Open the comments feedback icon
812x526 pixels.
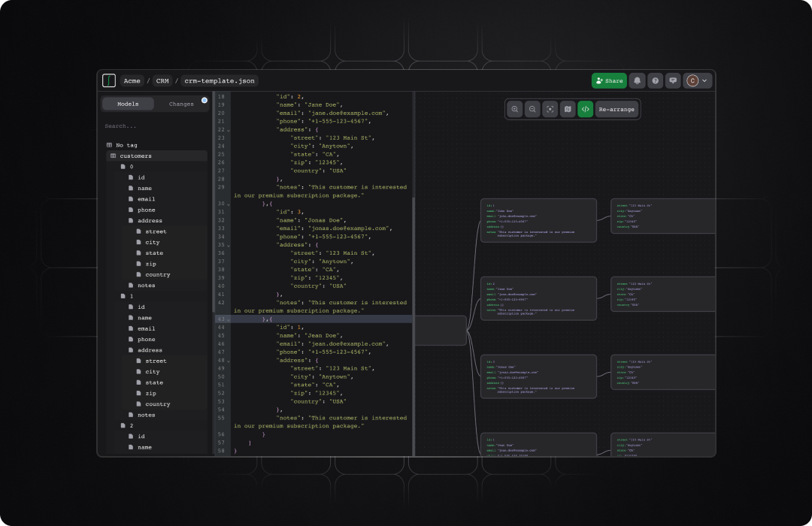pyautogui.click(x=674, y=80)
